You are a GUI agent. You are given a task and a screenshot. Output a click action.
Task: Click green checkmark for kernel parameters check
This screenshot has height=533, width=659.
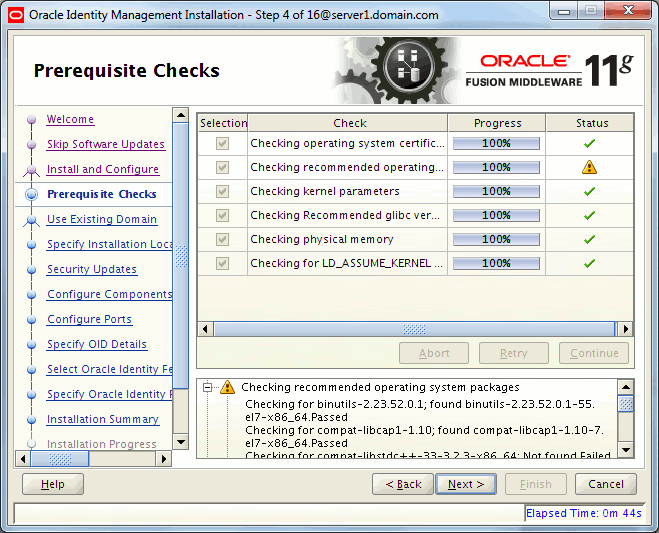tap(589, 191)
